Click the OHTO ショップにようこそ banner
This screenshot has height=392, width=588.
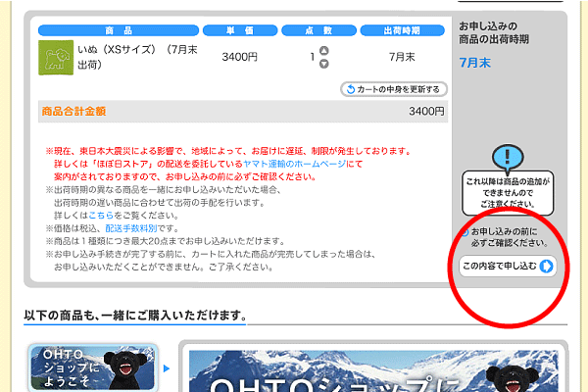click(x=92, y=368)
